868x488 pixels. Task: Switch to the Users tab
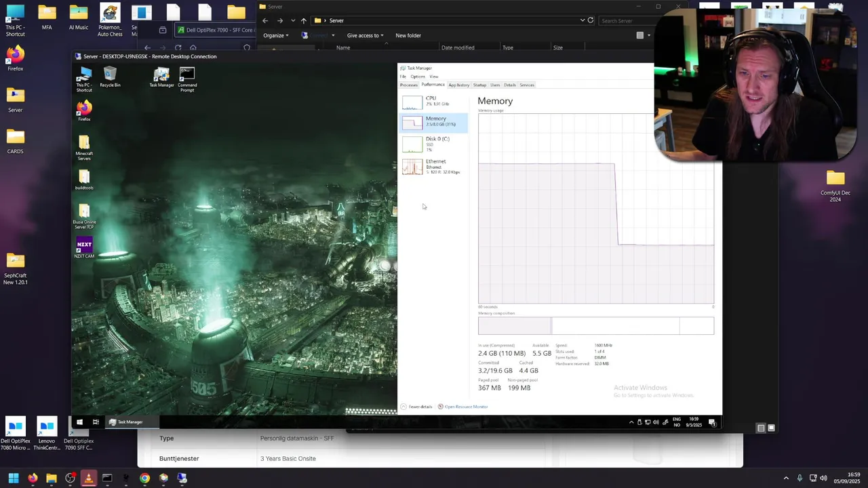point(495,85)
